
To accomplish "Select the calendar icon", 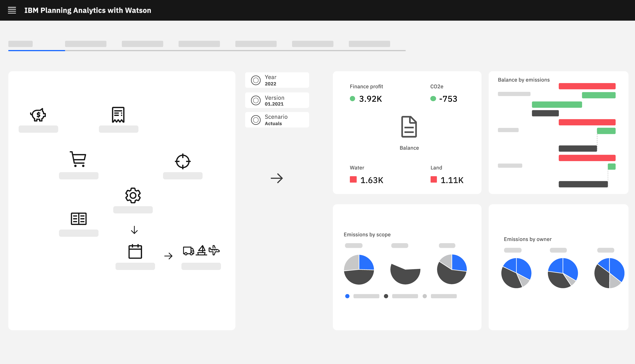I will tap(135, 251).
